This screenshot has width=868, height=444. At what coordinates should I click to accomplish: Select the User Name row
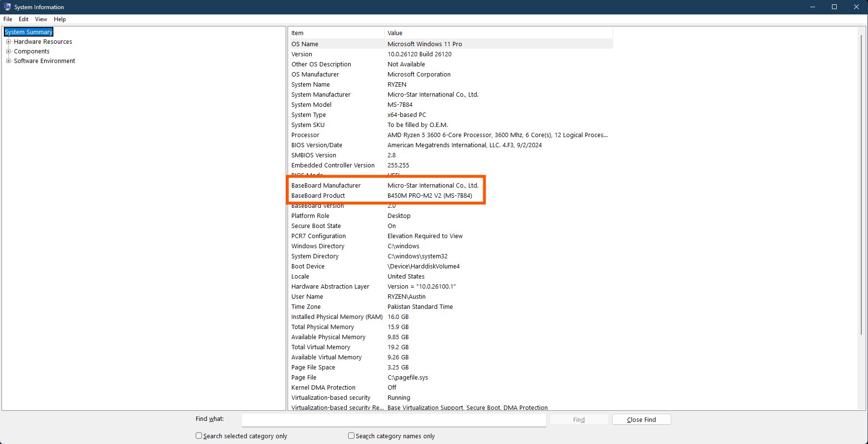pyautogui.click(x=451, y=296)
